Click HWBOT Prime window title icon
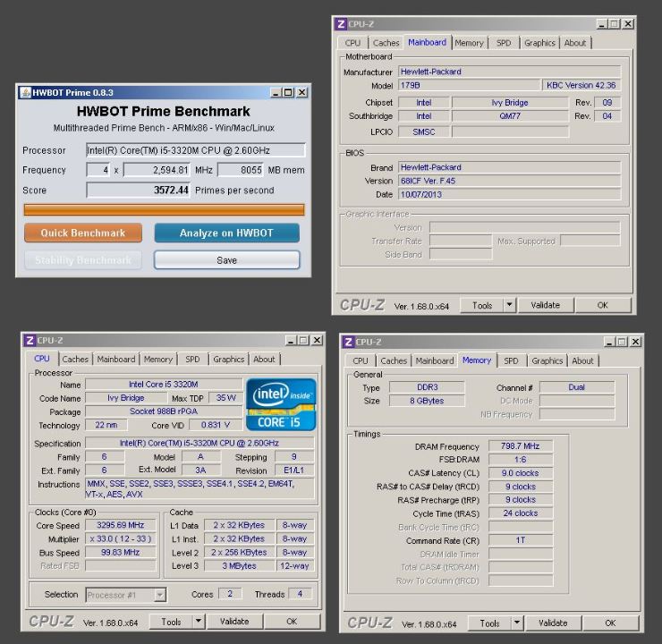Viewport: 662px width, 644px height. 26,92
